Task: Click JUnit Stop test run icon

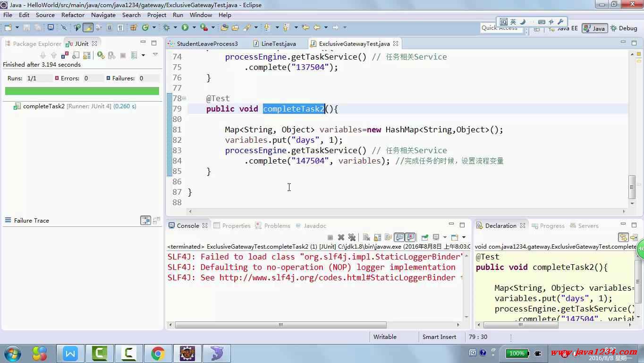Action: click(123, 55)
